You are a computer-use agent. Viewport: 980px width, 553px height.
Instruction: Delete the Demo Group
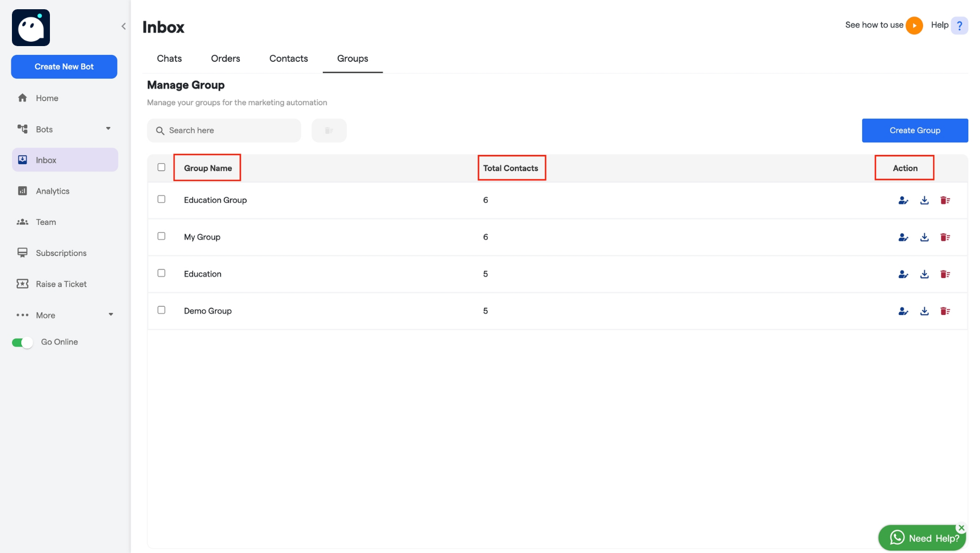[945, 311]
